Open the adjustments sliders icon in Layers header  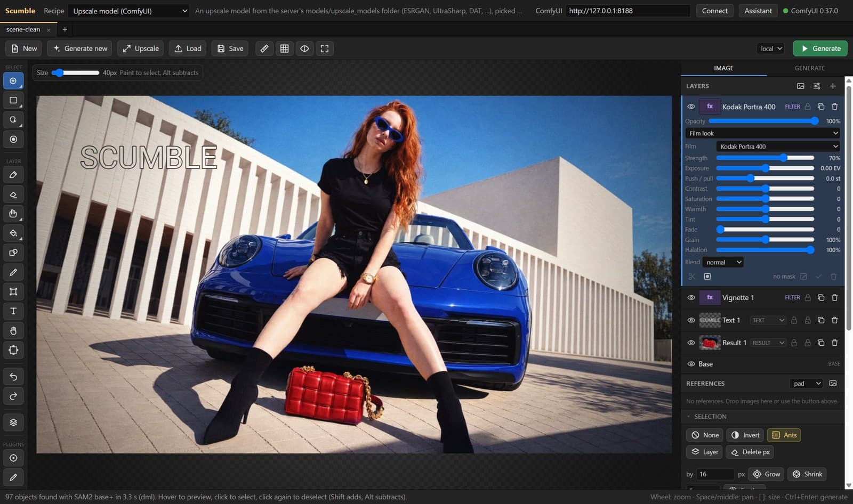(x=817, y=86)
